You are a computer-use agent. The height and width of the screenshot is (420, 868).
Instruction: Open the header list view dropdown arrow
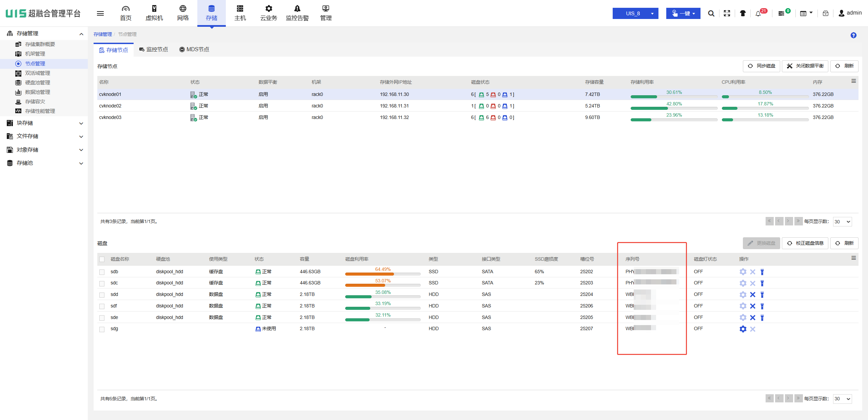click(811, 13)
